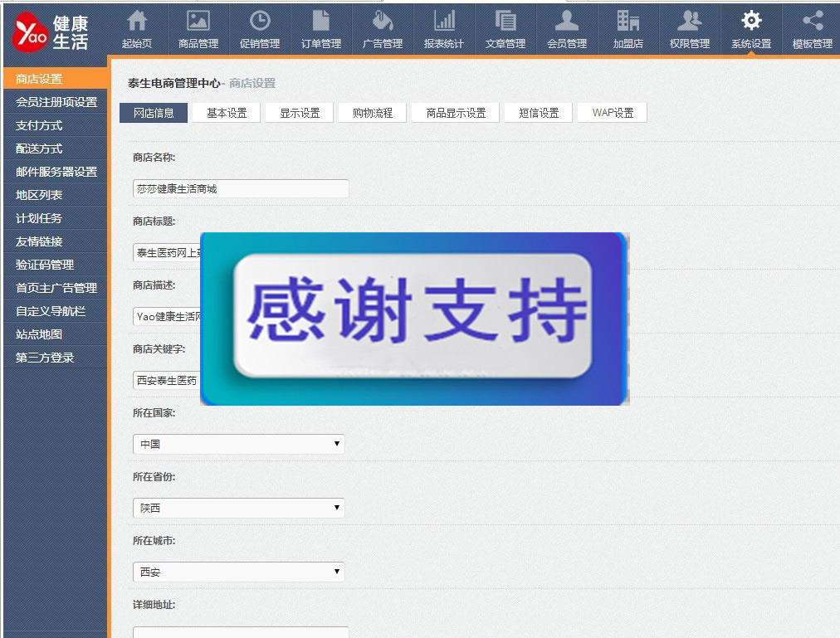840x638 pixels.
Task: Open 首页主广告管理 in sidebar
Action: tap(55, 288)
